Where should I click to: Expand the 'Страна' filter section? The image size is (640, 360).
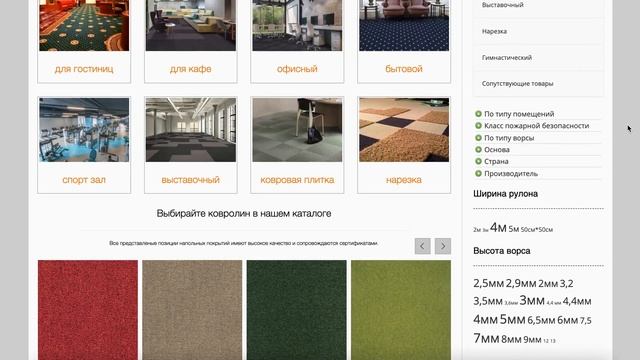[492, 162]
